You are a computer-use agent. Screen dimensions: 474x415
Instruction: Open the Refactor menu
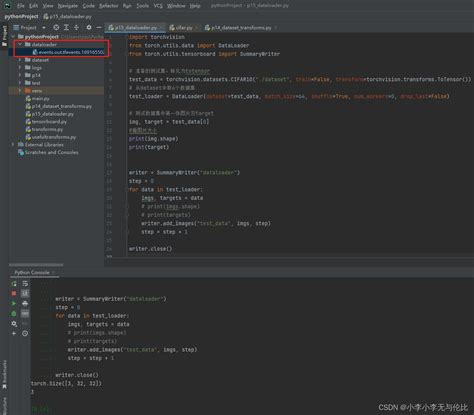pyautogui.click(x=109, y=6)
